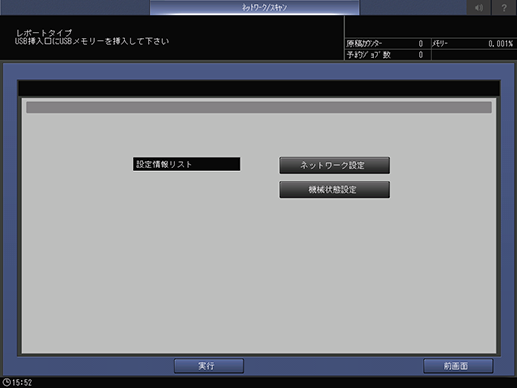
Task: Choose the 機械状態設定 button
Action: coord(334,189)
